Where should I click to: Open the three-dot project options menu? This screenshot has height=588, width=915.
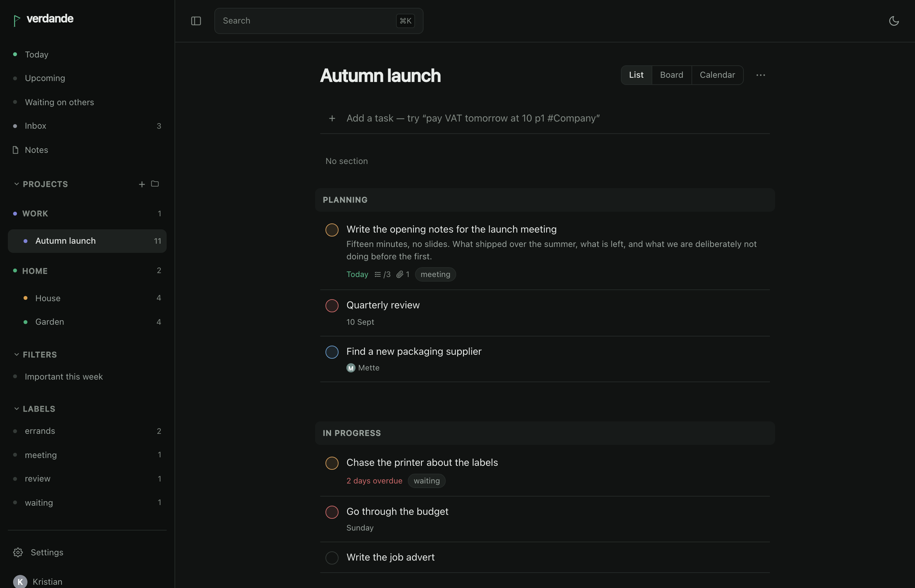(760, 75)
